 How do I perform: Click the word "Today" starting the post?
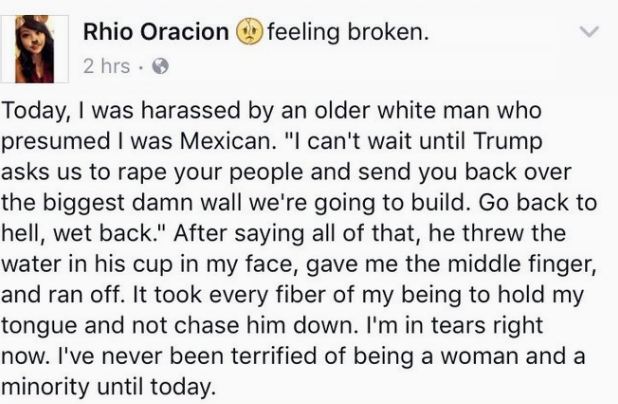coord(31,112)
